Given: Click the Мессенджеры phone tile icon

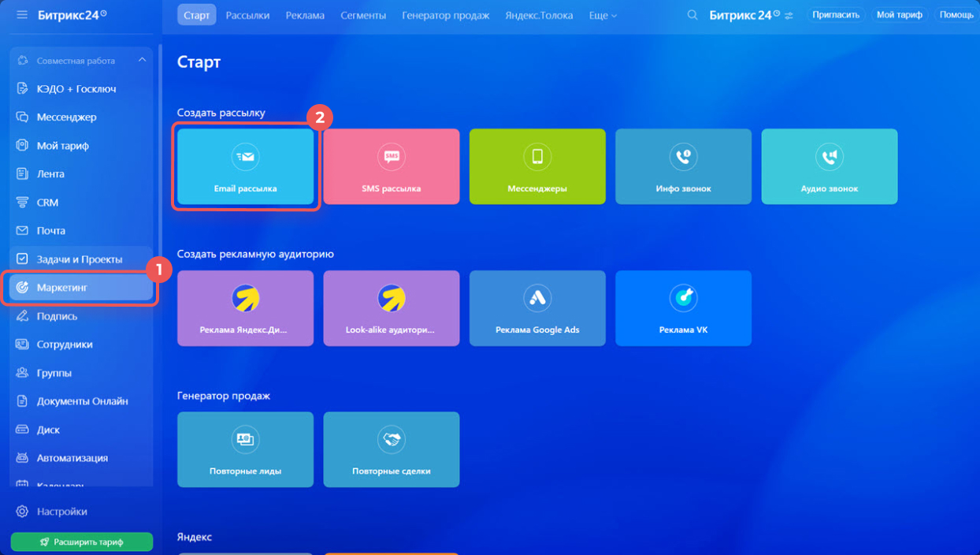Looking at the screenshot, I should click(x=537, y=157).
